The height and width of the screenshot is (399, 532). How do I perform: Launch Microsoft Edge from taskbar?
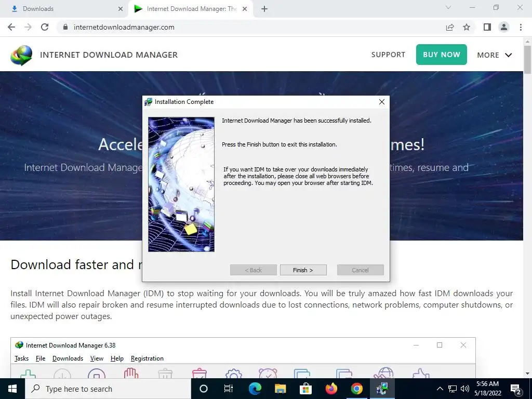[255, 389]
